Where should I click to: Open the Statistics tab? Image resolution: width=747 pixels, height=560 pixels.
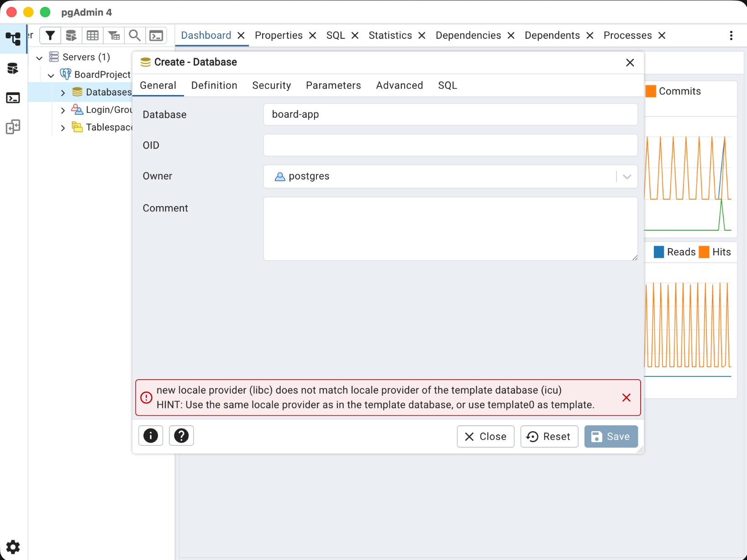(x=390, y=36)
